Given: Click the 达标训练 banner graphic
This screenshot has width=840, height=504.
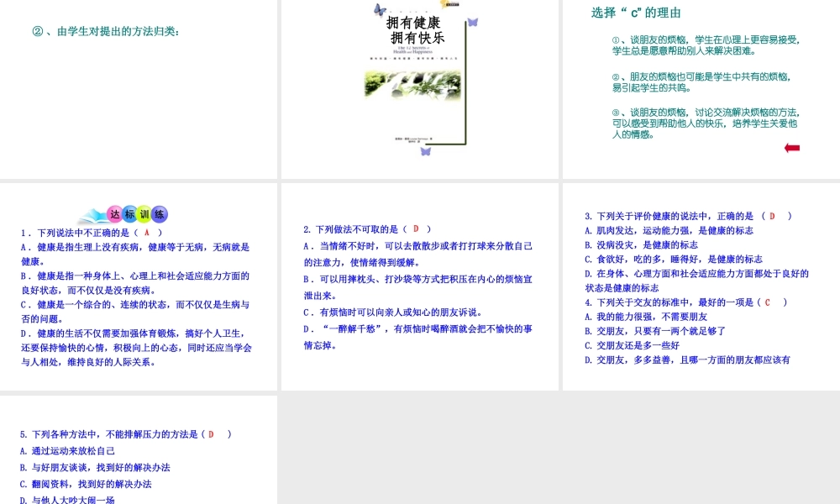Looking at the screenshot, I should click(124, 214).
